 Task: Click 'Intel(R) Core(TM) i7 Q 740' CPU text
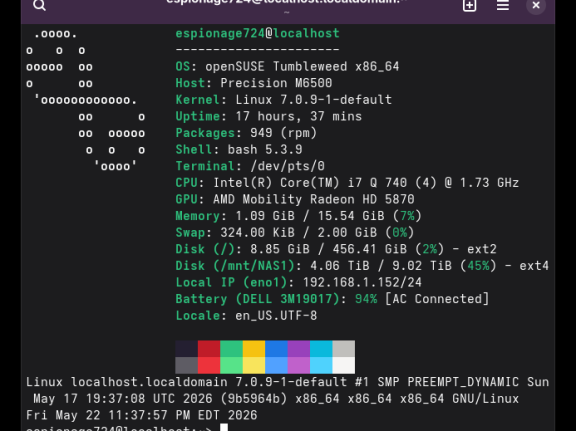coord(310,183)
